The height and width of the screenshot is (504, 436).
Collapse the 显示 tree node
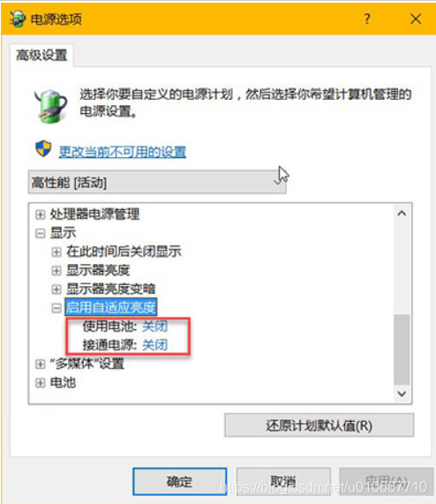coord(41,233)
